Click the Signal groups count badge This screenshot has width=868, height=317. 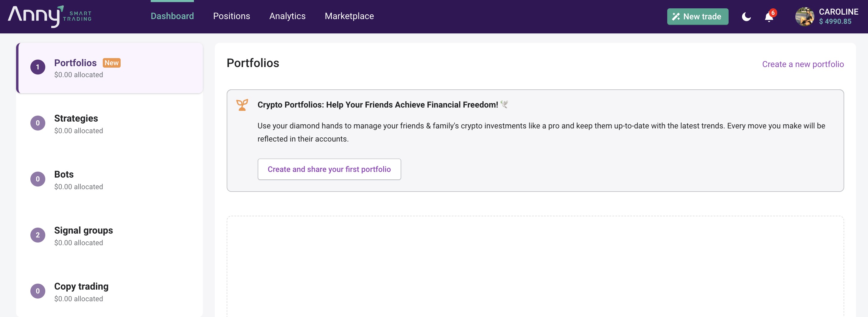click(38, 235)
